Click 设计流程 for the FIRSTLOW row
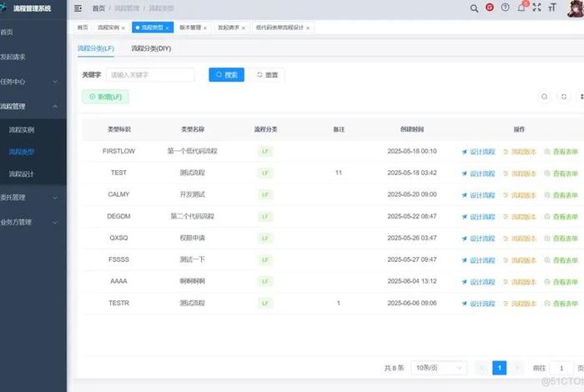 479,152
